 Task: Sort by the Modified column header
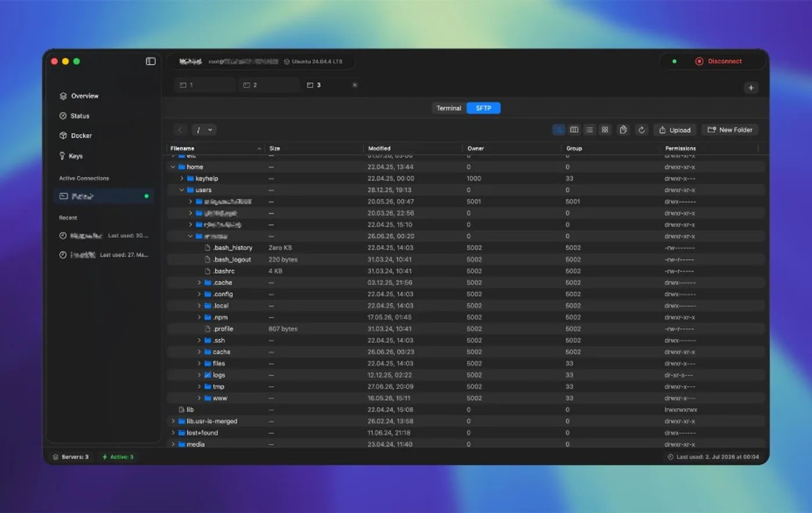point(379,149)
